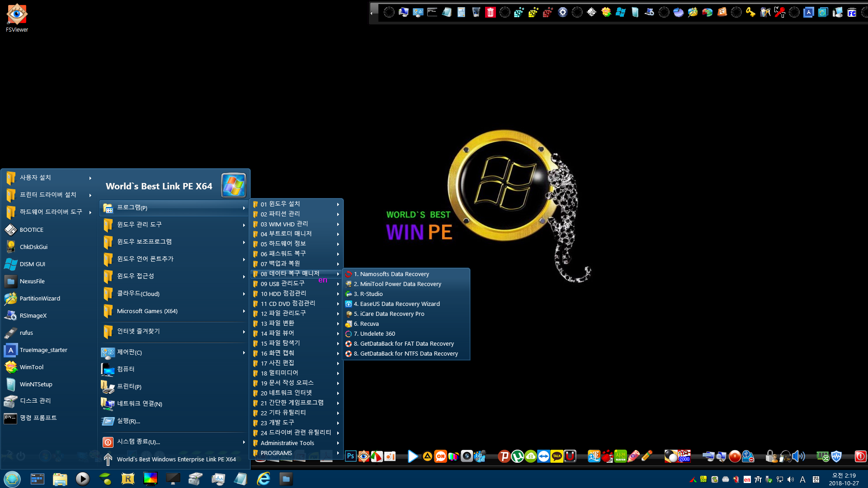This screenshot has height=488, width=868.
Task: Open the Administrative Tools folder
Action: pyautogui.click(x=297, y=443)
